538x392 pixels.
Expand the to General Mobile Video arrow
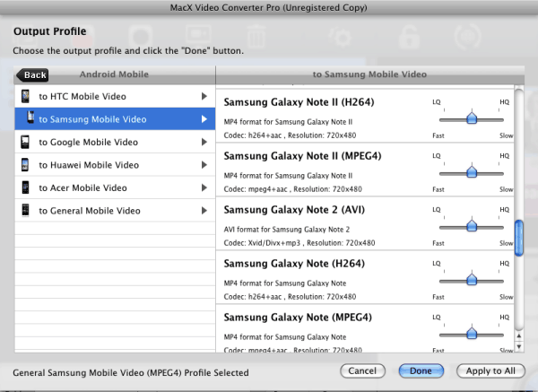click(204, 211)
